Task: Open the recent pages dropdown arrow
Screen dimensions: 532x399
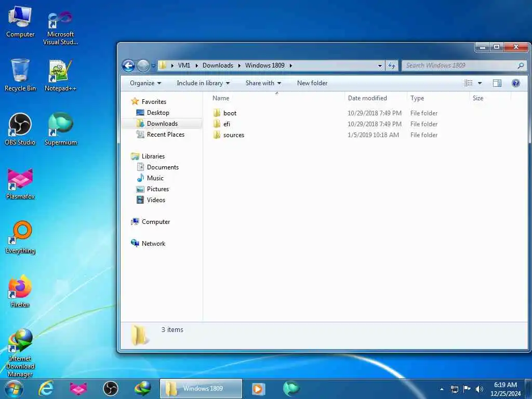Action: tap(153, 66)
